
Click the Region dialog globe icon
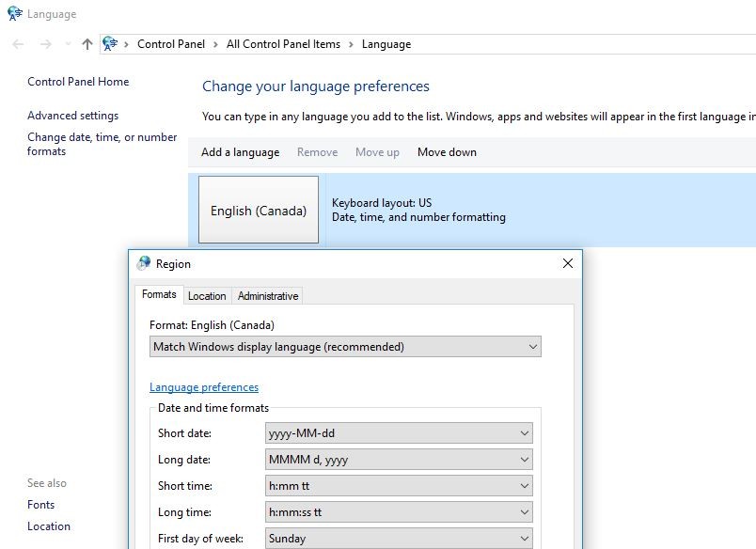tap(144, 264)
